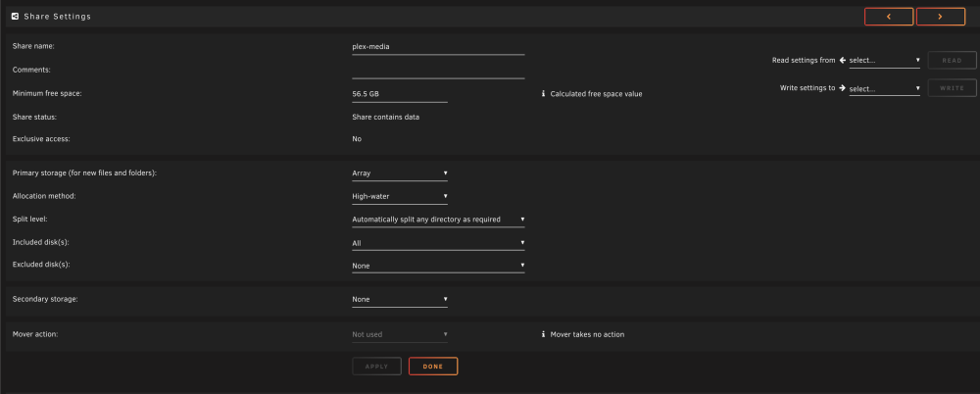Viewport: 980px width, 394px height.
Task: Click 'Share name:' label
Action: point(33,46)
